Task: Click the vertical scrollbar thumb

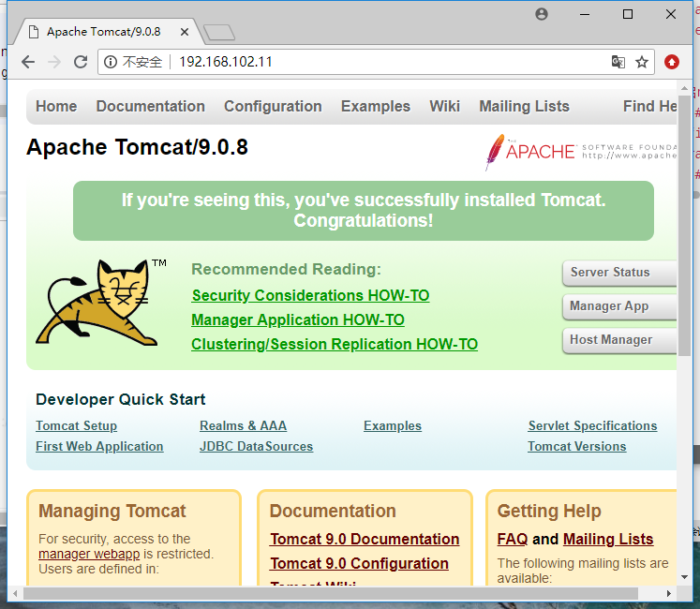Action: [x=684, y=226]
